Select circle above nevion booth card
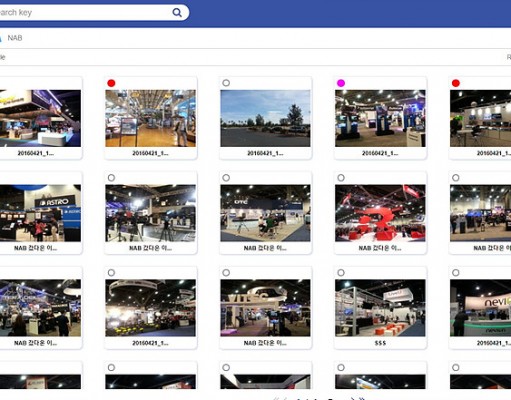Viewport: 511px width, 400px height. click(x=456, y=273)
